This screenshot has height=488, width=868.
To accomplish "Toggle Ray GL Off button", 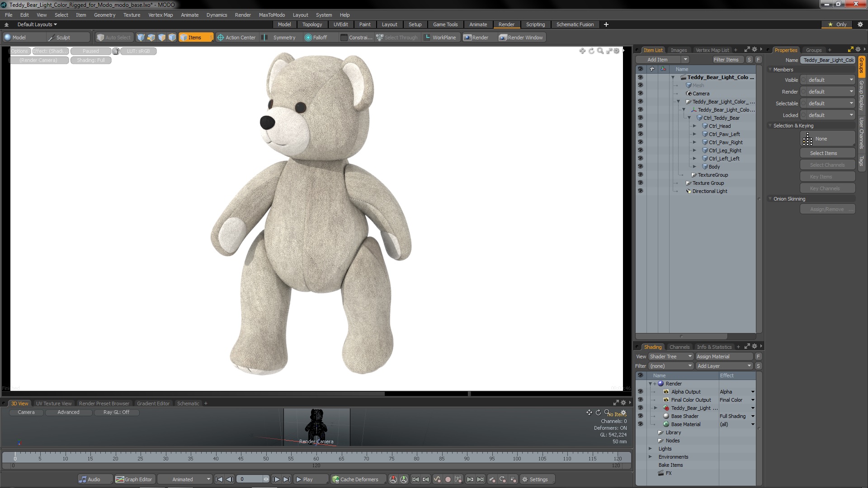I will [116, 412].
